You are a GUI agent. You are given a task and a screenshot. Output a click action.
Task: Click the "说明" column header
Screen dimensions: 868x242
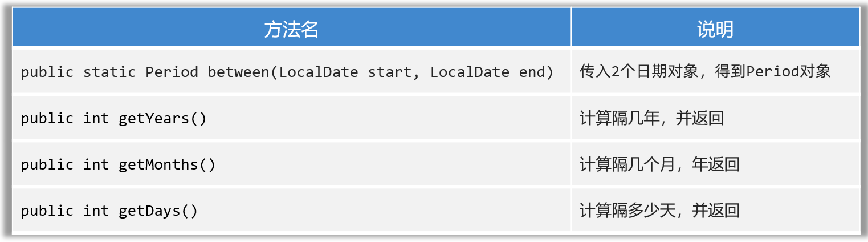pos(715,30)
